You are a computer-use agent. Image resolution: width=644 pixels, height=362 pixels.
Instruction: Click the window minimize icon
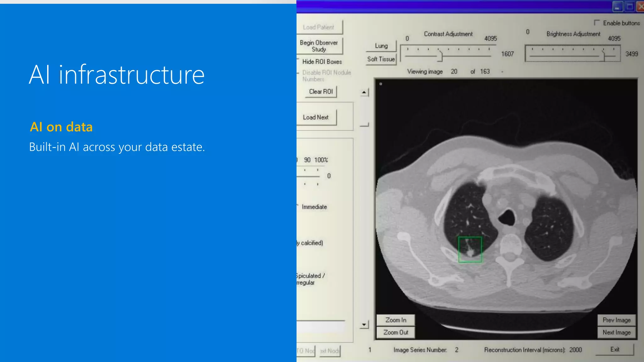[x=618, y=7]
